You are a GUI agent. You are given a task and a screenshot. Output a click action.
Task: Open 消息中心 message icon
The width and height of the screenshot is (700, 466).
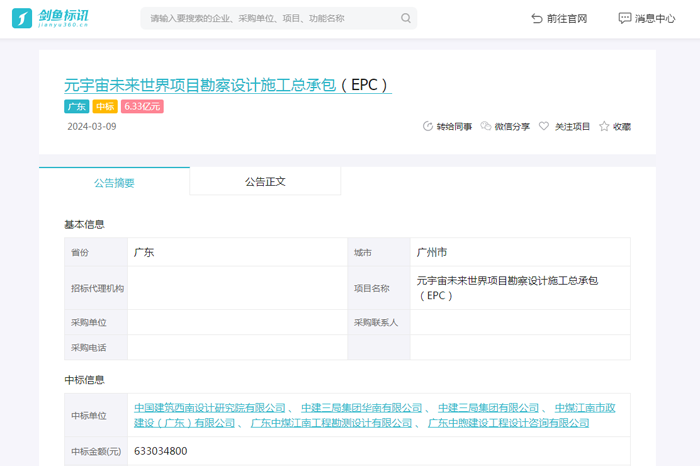[x=625, y=18]
